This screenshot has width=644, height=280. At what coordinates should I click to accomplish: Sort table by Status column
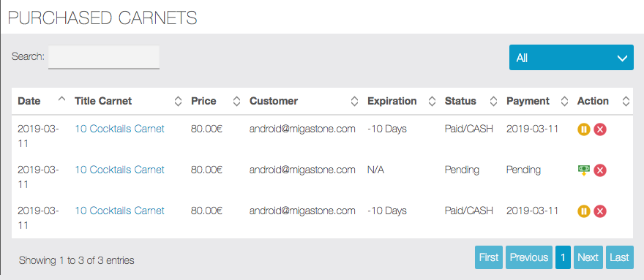494,101
